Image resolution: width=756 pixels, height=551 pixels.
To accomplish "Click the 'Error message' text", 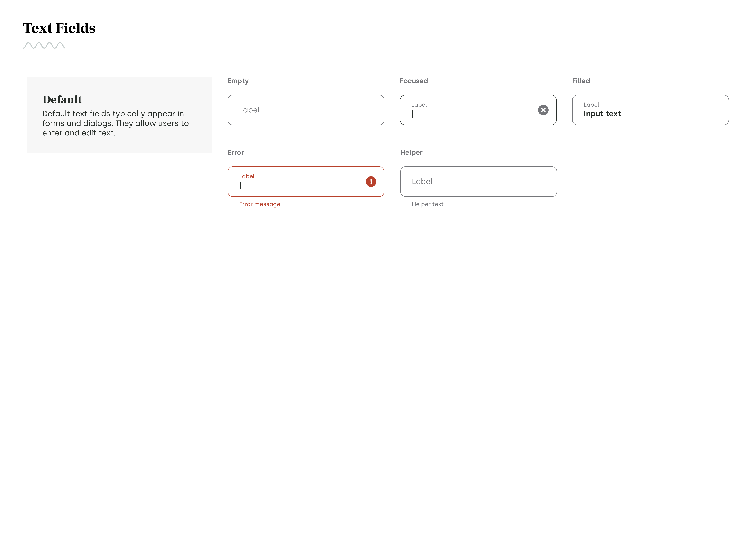I will pos(259,204).
